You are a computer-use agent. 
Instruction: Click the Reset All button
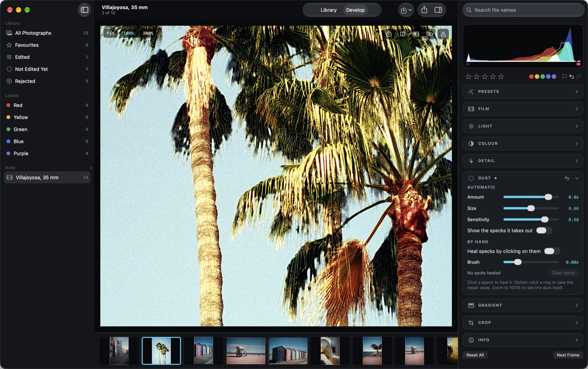pos(475,355)
